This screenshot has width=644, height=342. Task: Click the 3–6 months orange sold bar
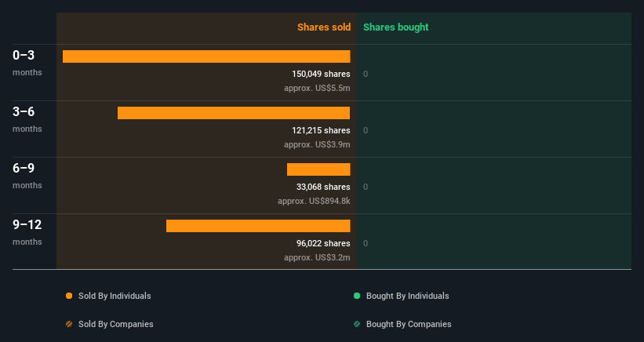coord(234,113)
